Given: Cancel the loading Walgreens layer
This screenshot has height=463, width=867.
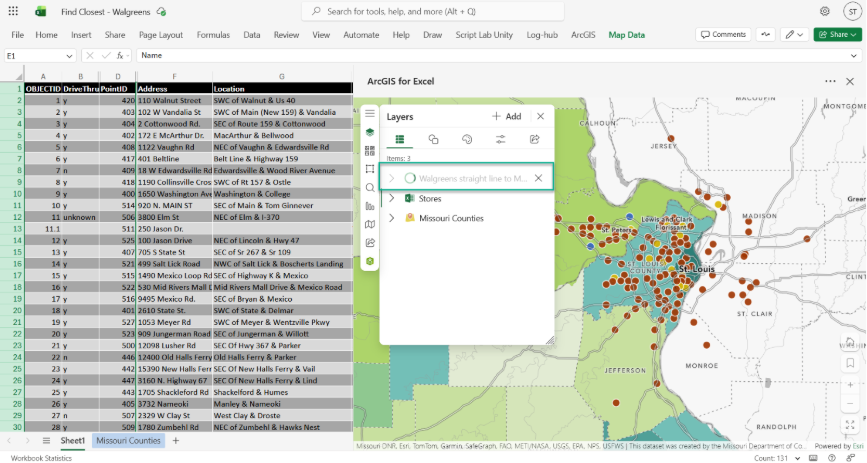Looking at the screenshot, I should [x=538, y=178].
